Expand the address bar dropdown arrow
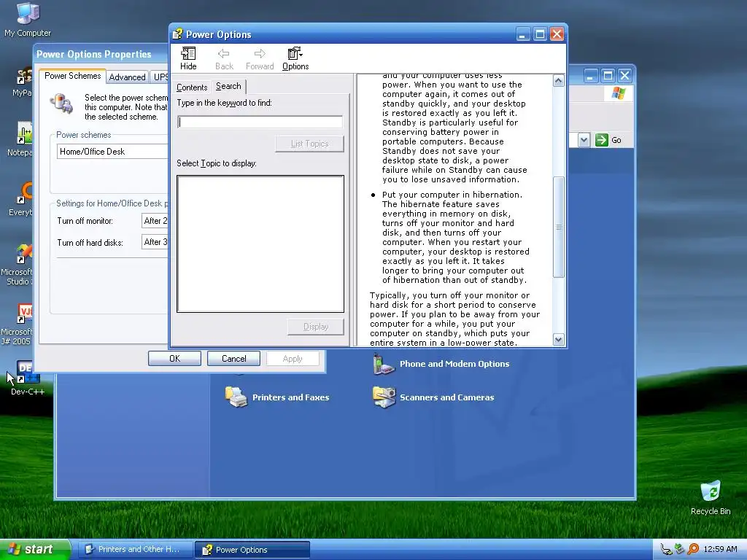747x560 pixels. pyautogui.click(x=584, y=140)
